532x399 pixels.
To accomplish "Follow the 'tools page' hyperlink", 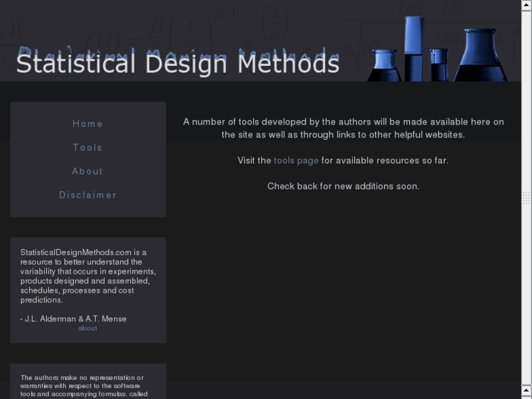I will 296,160.
